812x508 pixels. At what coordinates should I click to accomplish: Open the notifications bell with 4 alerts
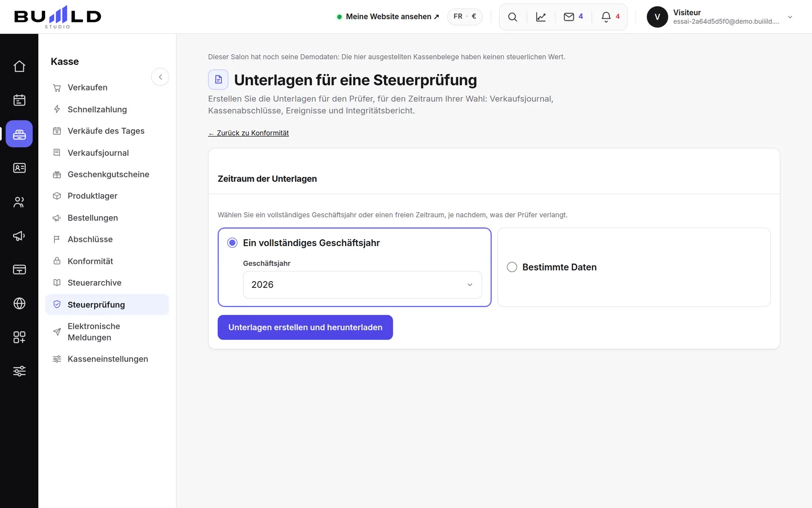pos(611,17)
